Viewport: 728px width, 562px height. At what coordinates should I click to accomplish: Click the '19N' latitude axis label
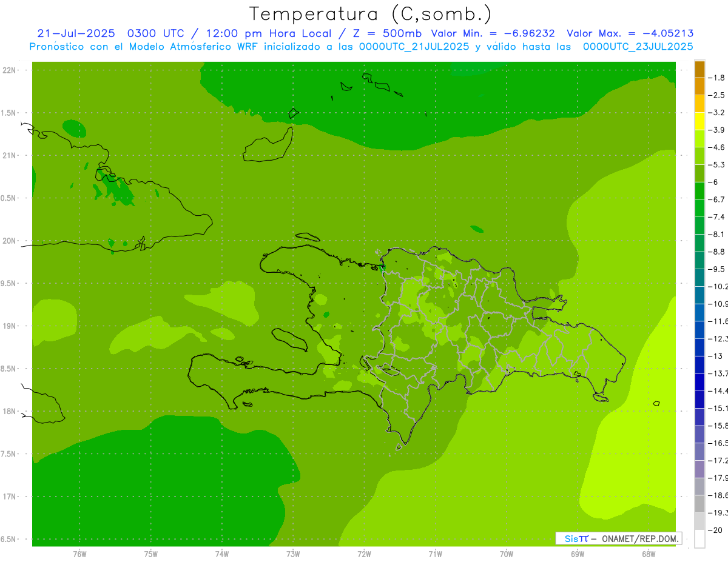9,326
